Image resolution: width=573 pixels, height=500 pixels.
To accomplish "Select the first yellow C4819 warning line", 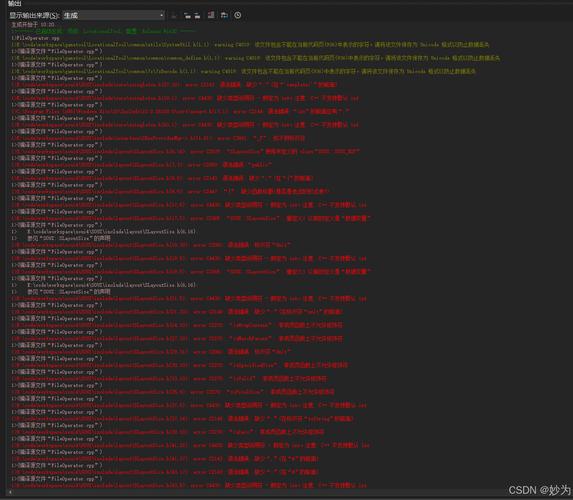I will [x=250, y=45].
